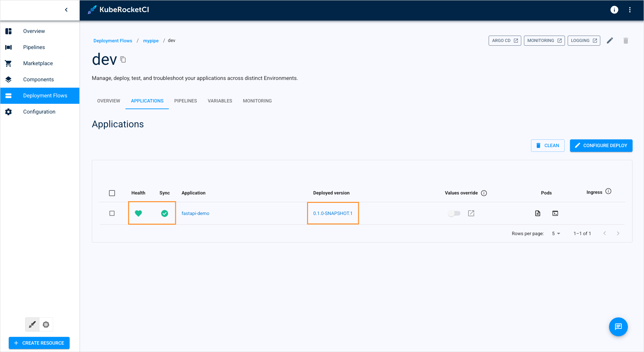Image resolution: width=644 pixels, height=352 pixels.
Task: Open the mypipe breadcrumb link
Action: (x=151, y=40)
